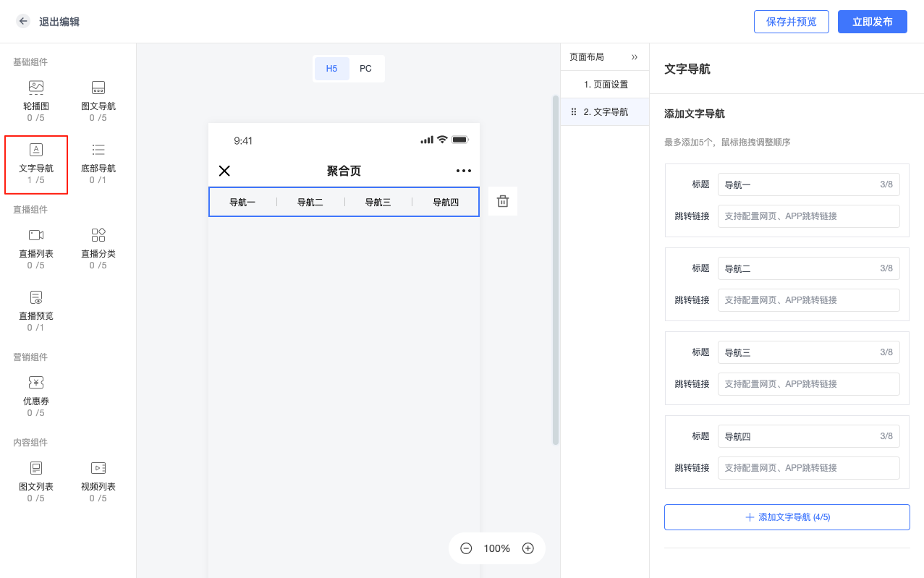
Task: Add a 直播列表 live list component
Action: [x=36, y=248]
